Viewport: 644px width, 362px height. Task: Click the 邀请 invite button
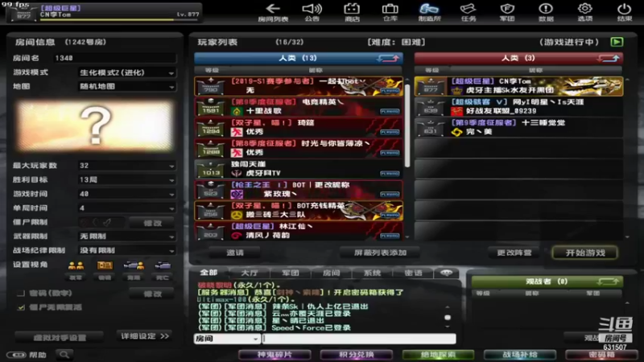coord(235,253)
